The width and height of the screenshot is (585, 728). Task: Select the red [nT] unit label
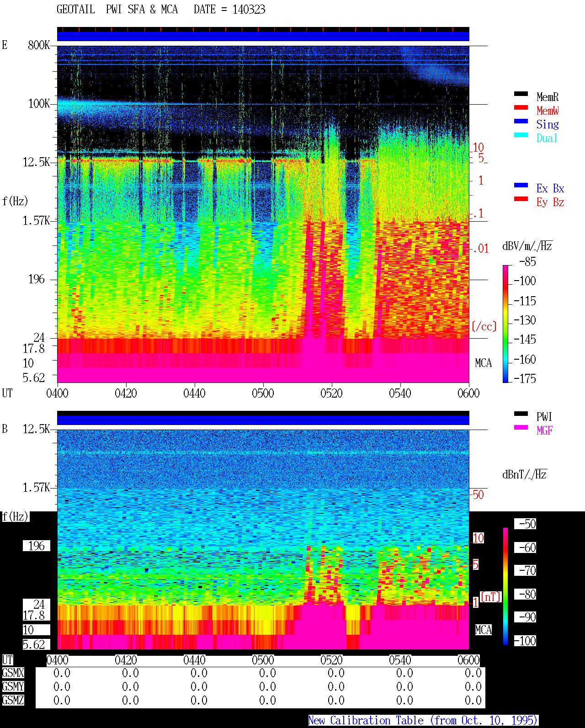[x=491, y=597]
